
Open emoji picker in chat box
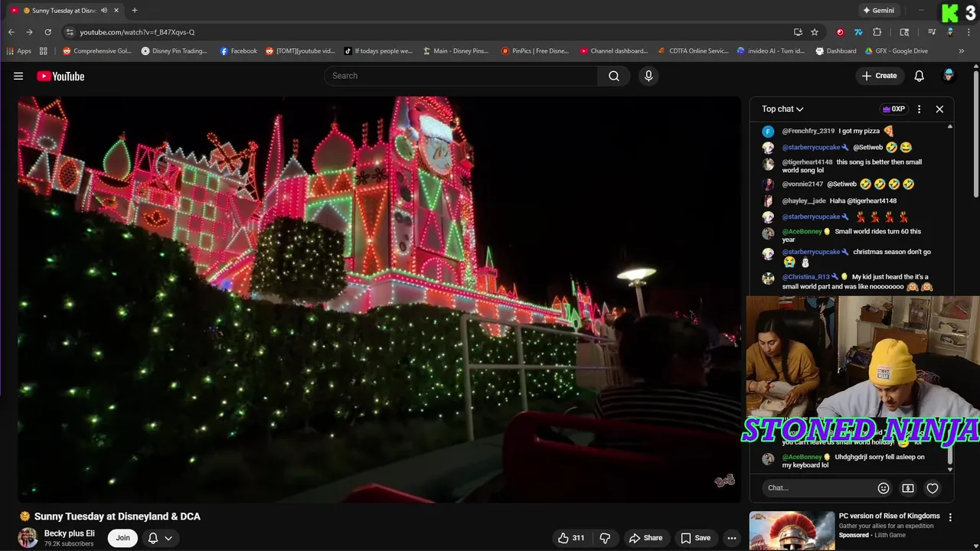883,488
